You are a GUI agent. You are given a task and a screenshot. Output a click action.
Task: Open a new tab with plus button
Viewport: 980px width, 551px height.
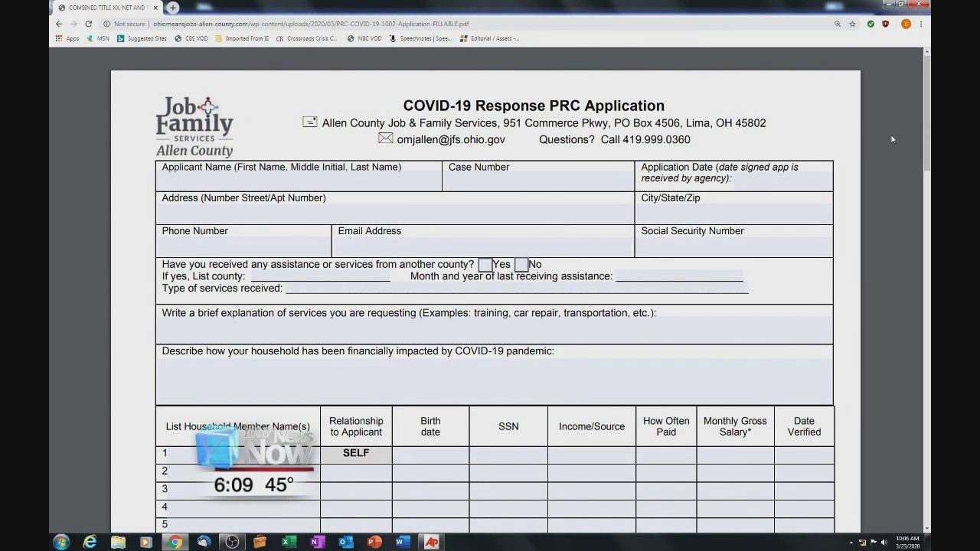[x=173, y=8]
